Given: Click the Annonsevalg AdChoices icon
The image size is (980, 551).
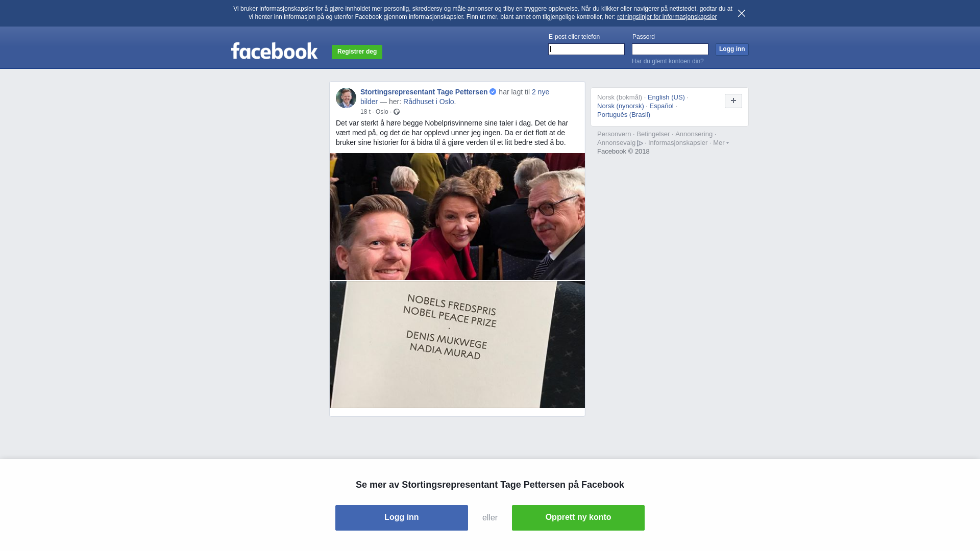Looking at the screenshot, I should point(640,143).
